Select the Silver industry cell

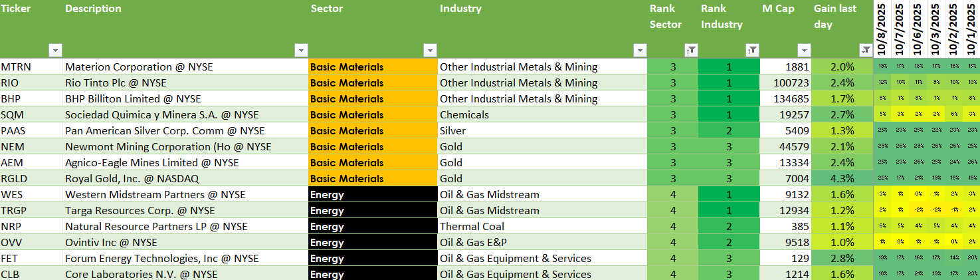[542, 130]
